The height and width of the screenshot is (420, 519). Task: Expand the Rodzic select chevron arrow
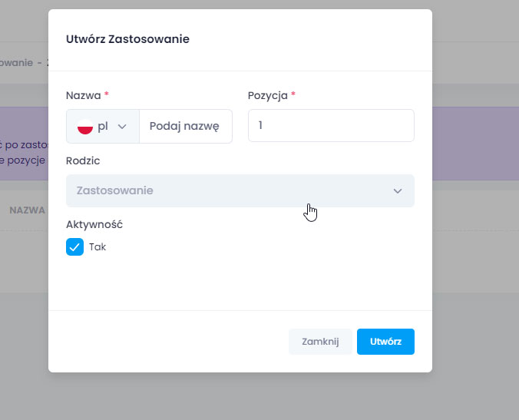398,191
